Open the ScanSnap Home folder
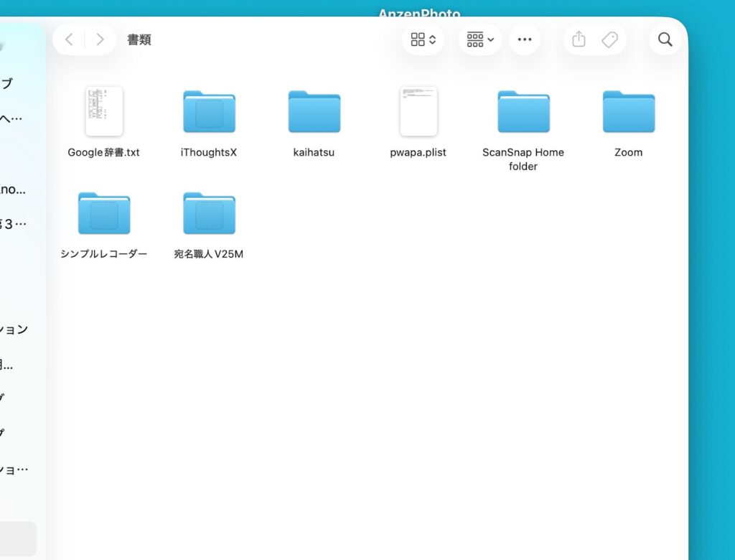735x560 pixels. (x=523, y=111)
